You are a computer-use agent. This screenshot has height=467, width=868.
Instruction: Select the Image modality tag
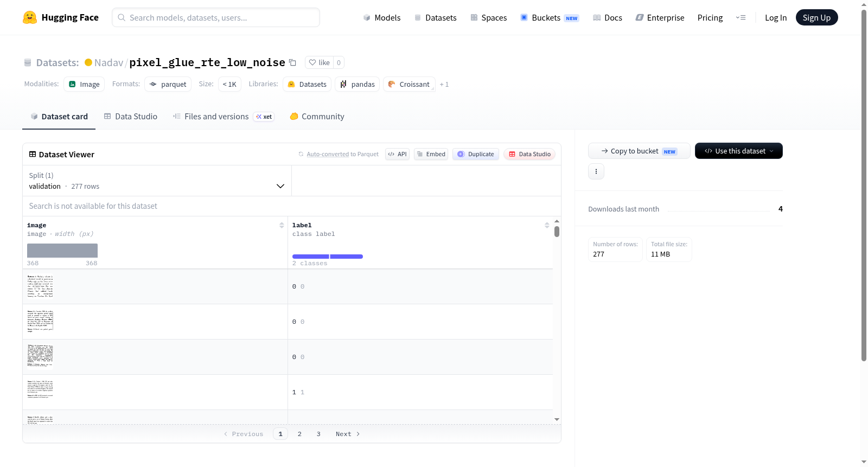point(84,84)
